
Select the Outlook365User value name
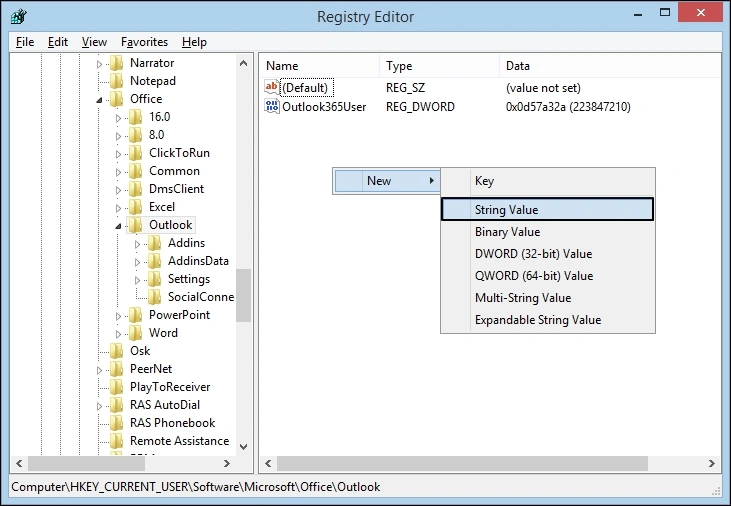(x=324, y=107)
